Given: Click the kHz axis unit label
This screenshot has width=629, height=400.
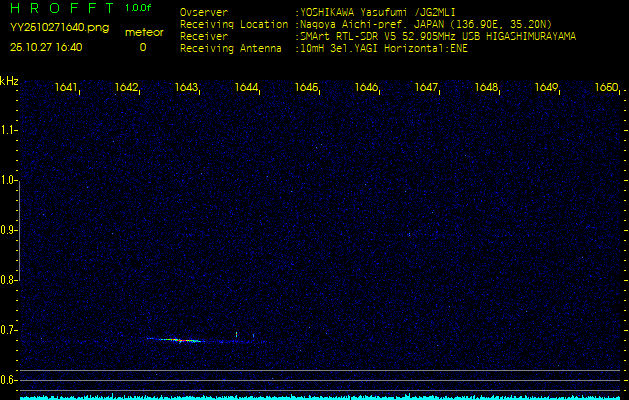Looking at the screenshot, I should [9, 81].
